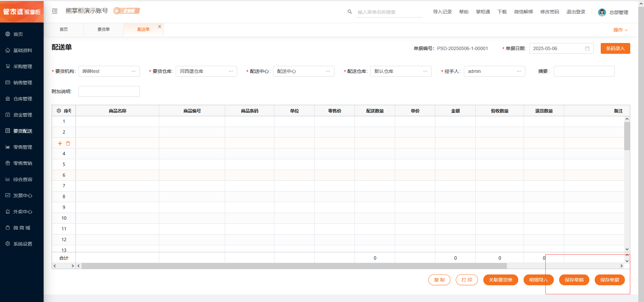
Task: Click the search magnifier icon
Action: click(350, 12)
